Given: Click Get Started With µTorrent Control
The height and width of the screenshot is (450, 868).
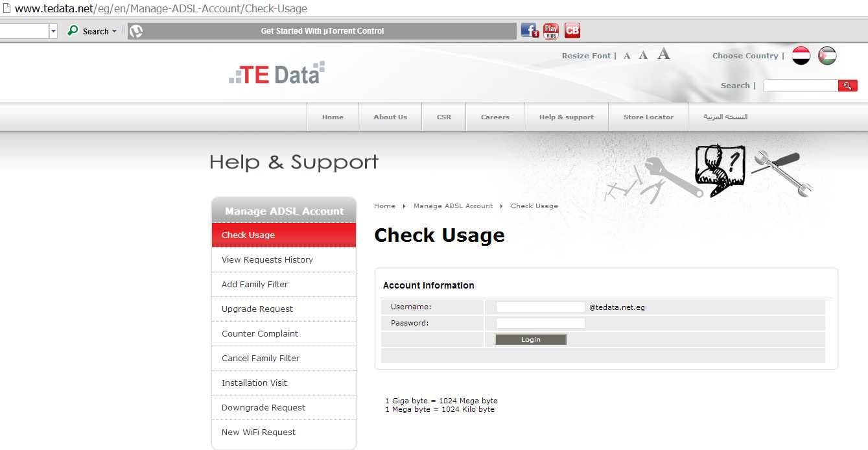Looking at the screenshot, I should [x=322, y=30].
